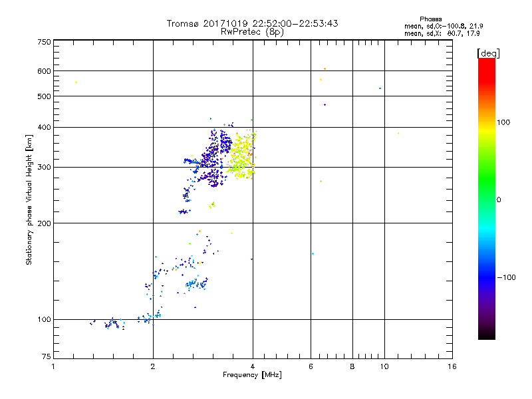Click the '500' y-axis tick label

44,96
